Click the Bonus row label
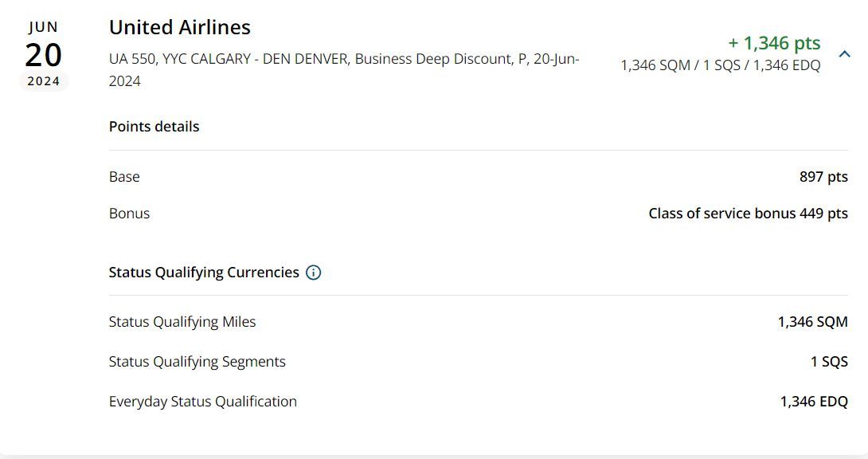Screen dimensions: 868x459 click(130, 214)
